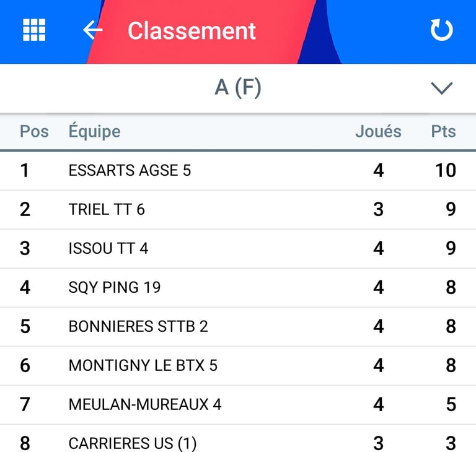Go back using the left arrow

(x=92, y=30)
